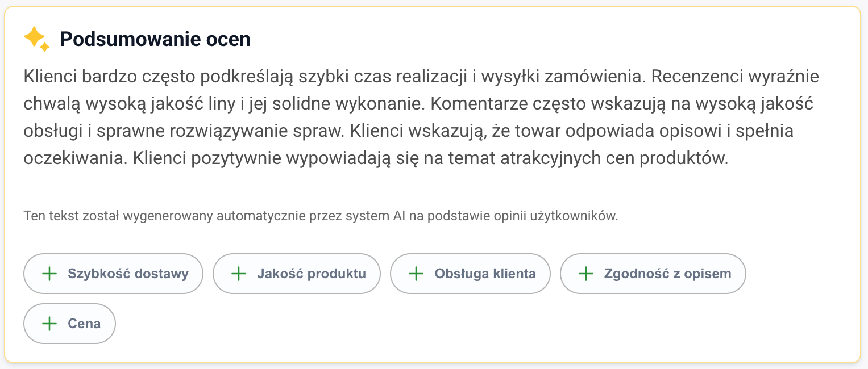Click the AI-generated disclaimer text
868x369 pixels.
click(321, 216)
